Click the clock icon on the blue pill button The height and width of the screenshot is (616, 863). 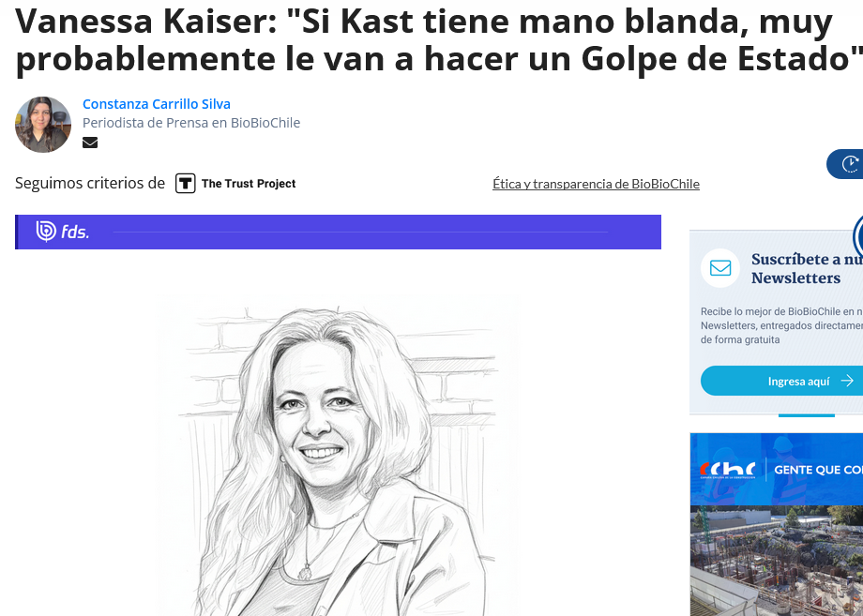[x=851, y=164]
